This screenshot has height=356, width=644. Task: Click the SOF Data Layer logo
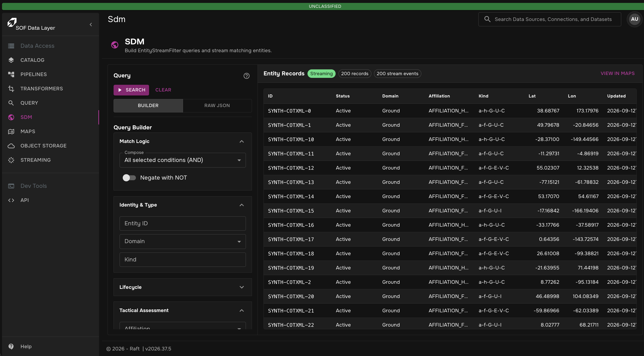[12, 22]
